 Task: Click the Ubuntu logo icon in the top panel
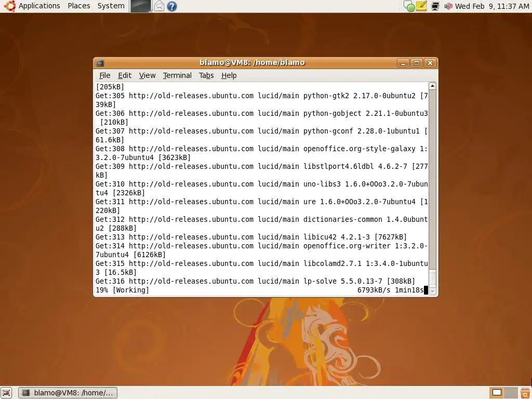10,6
